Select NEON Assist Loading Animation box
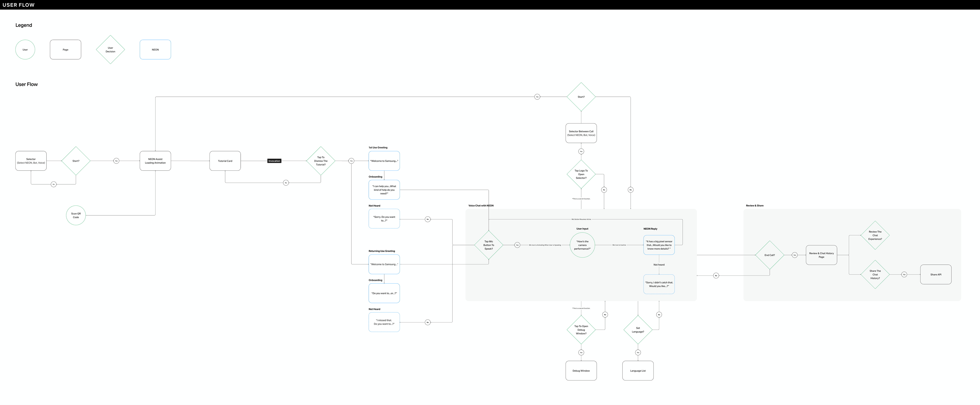This screenshot has height=405, width=980. [x=155, y=161]
